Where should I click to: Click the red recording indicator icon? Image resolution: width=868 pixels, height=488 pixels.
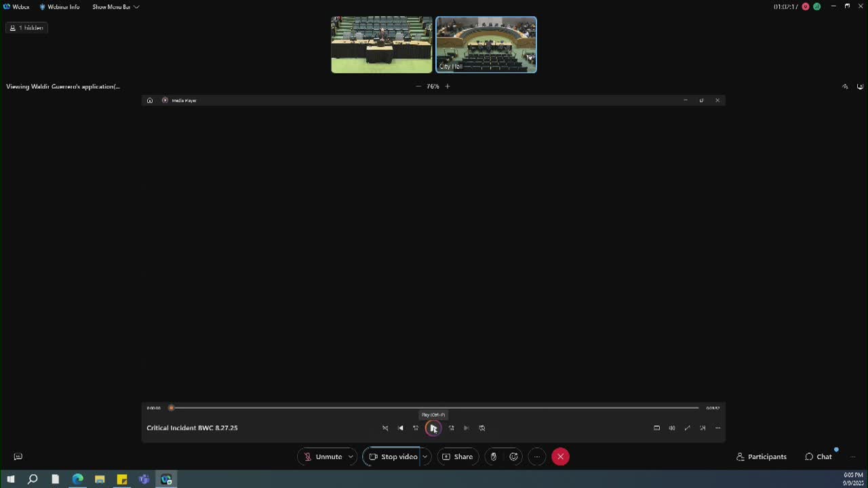pyautogui.click(x=806, y=7)
